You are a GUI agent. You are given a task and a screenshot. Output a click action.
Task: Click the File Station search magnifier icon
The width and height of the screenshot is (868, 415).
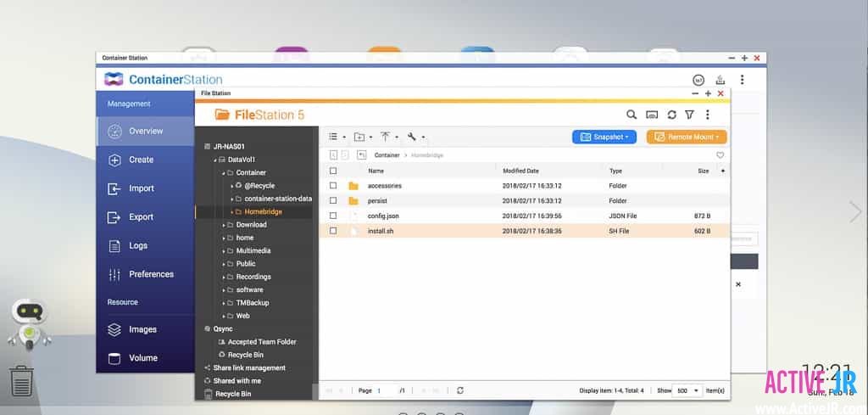(631, 115)
